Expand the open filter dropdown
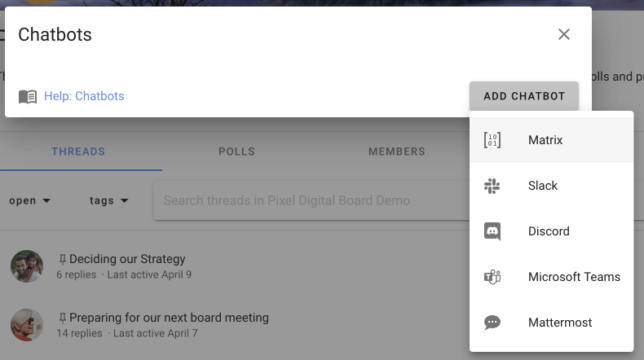Screen dimensions: 644x360 pyautogui.click(x=29, y=200)
